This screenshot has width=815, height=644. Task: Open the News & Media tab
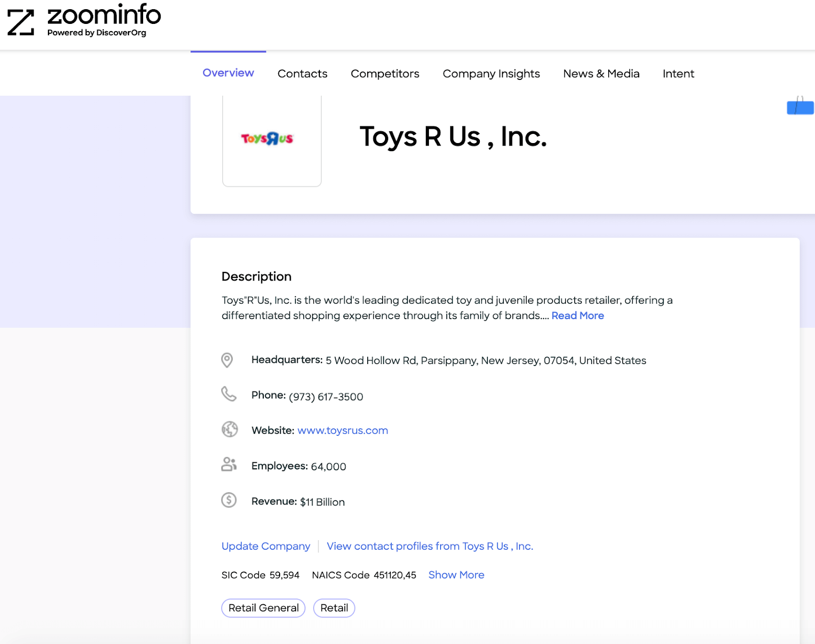(x=601, y=74)
